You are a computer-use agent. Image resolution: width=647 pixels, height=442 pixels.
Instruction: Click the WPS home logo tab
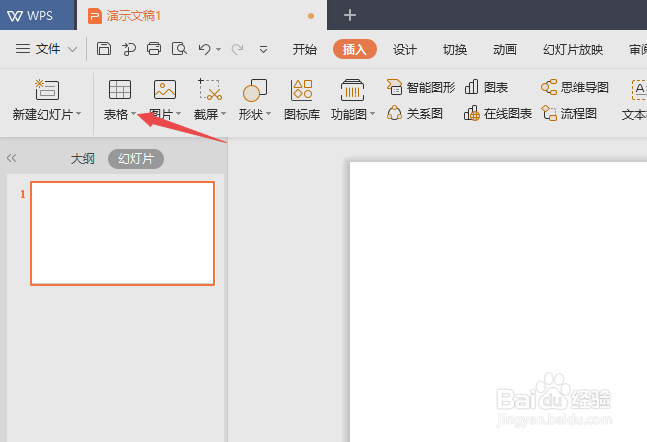[37, 15]
